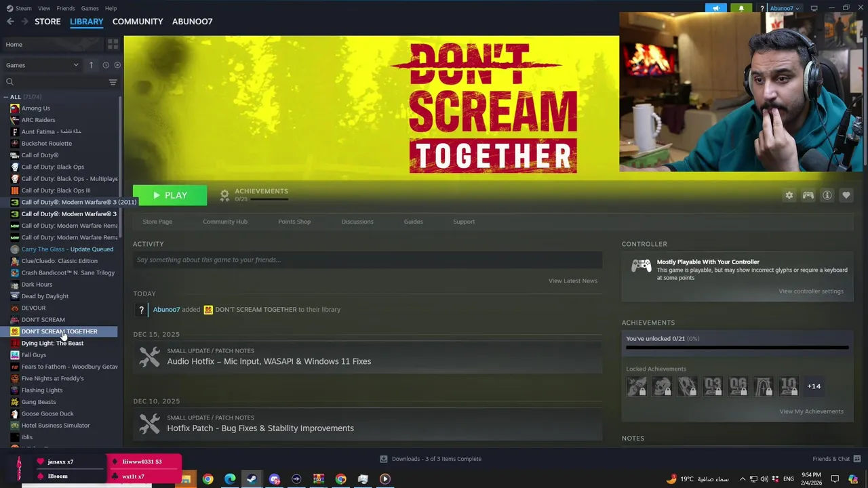The image size is (868, 488).
Task: Click the sort ascending arrow icon
Action: [91, 65]
